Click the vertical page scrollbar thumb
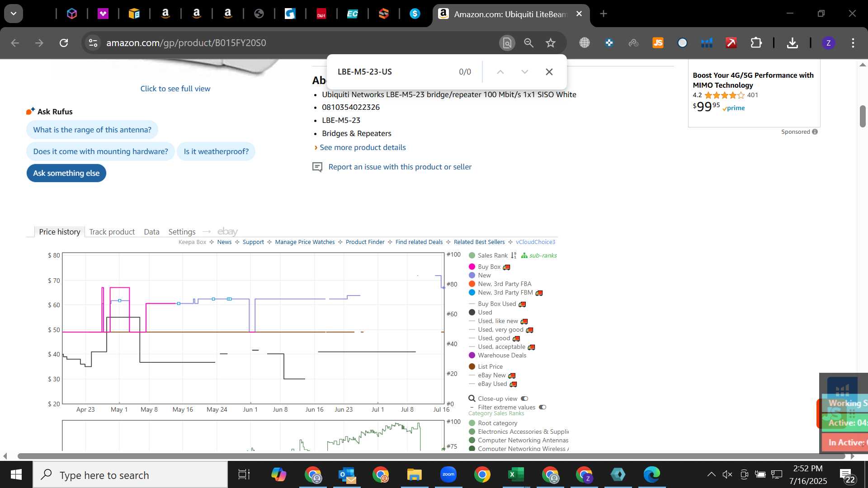 pyautogui.click(x=863, y=116)
